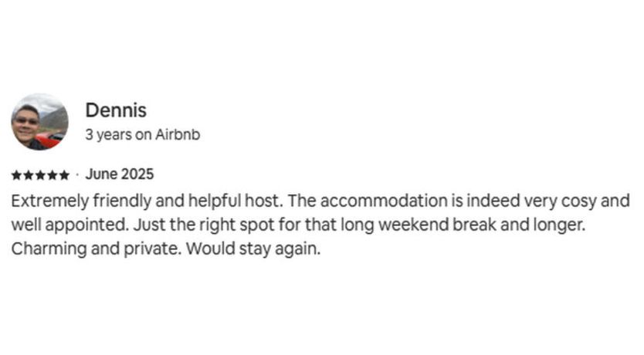The image size is (644, 355).
Task: Click Dennis's round profile photo
Action: coord(39,121)
